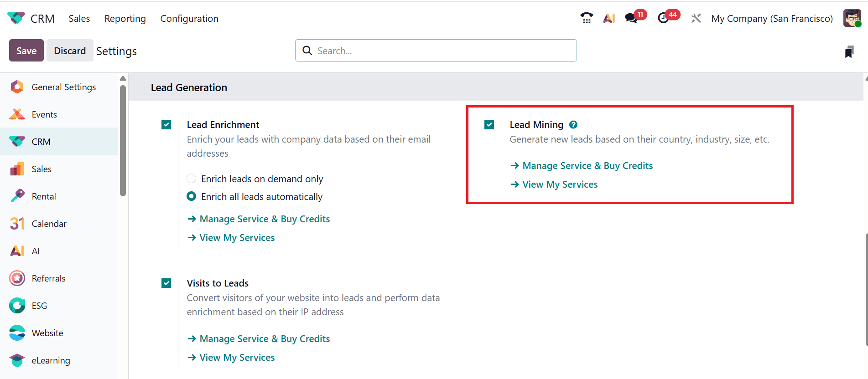
Task: Select the Events icon in sidebar
Action: 17,114
